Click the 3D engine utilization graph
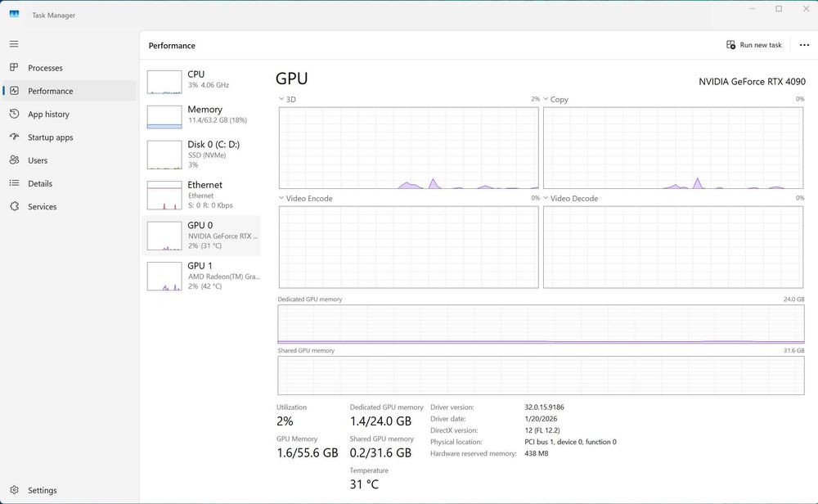Image resolution: width=818 pixels, height=504 pixels. (408, 147)
